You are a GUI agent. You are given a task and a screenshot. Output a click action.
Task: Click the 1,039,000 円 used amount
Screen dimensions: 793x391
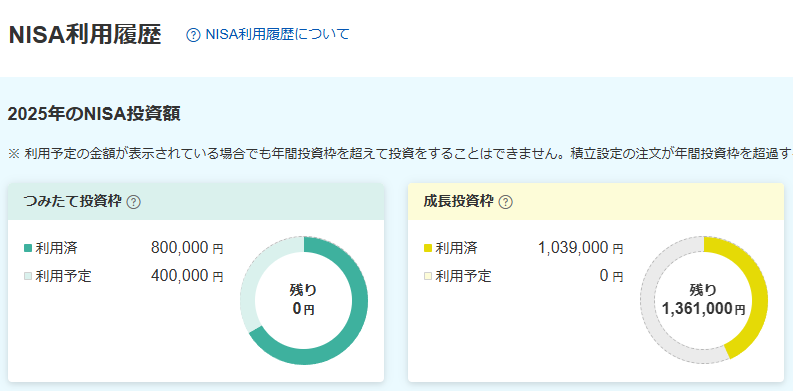pos(581,248)
